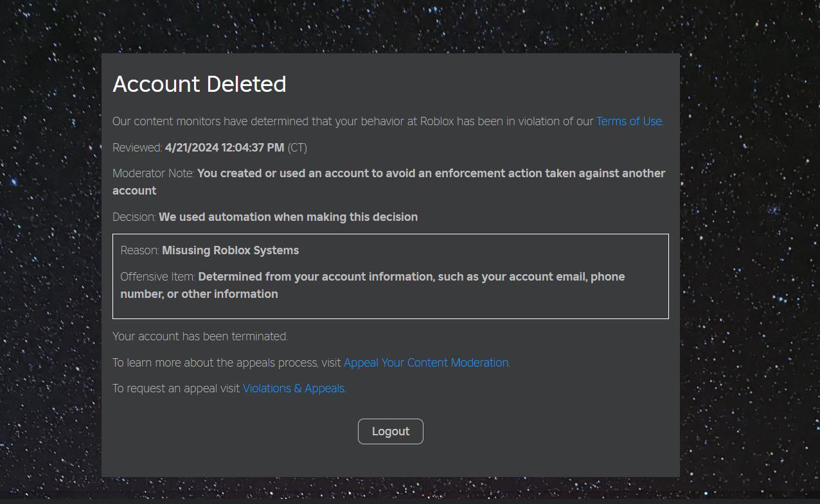Click the Reviewed label text
The image size is (820, 504).
click(x=137, y=148)
